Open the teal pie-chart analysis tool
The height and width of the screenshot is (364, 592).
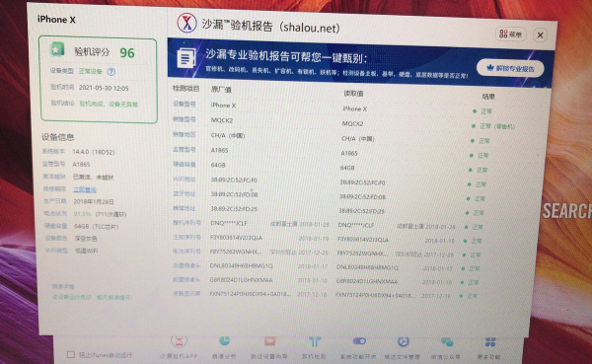[224, 341]
